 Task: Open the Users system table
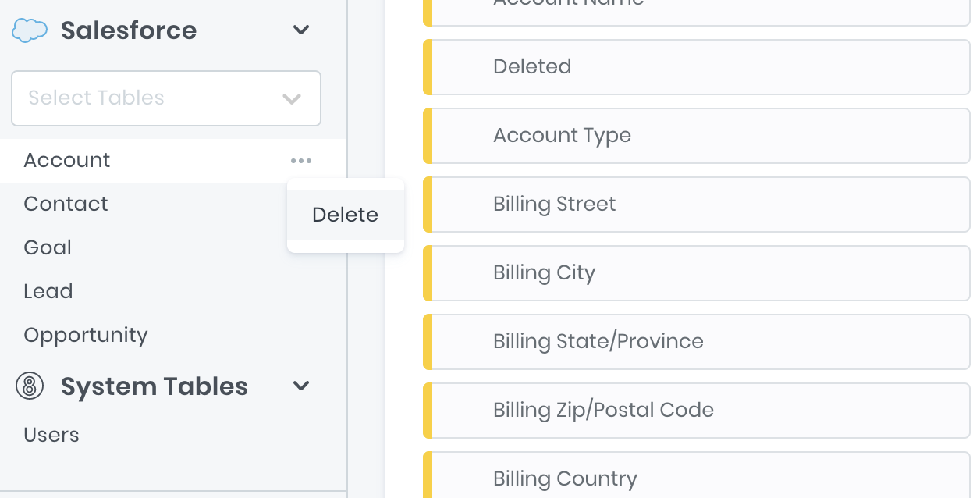coord(51,435)
